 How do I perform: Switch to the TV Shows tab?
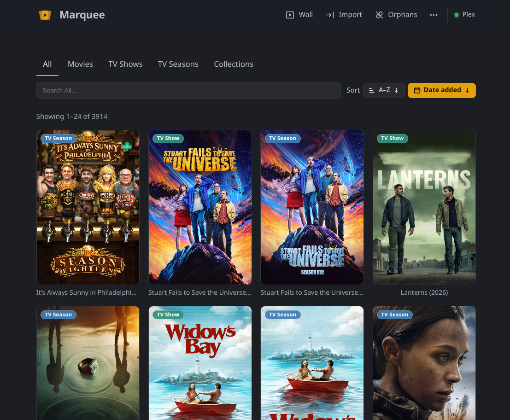point(126,64)
